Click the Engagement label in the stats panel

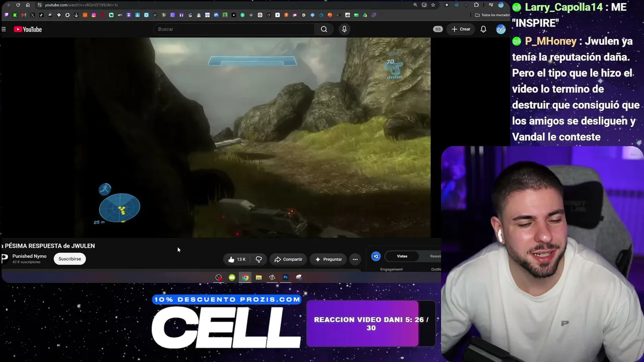(x=391, y=269)
